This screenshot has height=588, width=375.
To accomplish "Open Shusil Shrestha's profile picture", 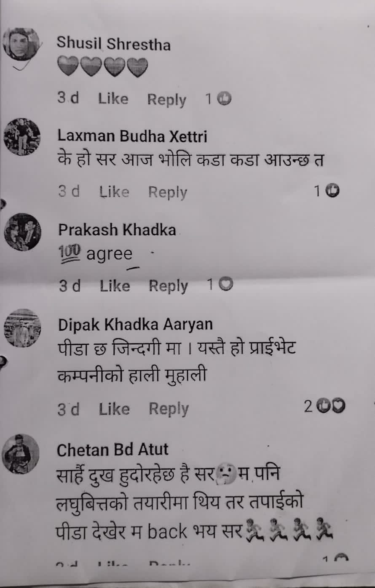I will click(21, 44).
